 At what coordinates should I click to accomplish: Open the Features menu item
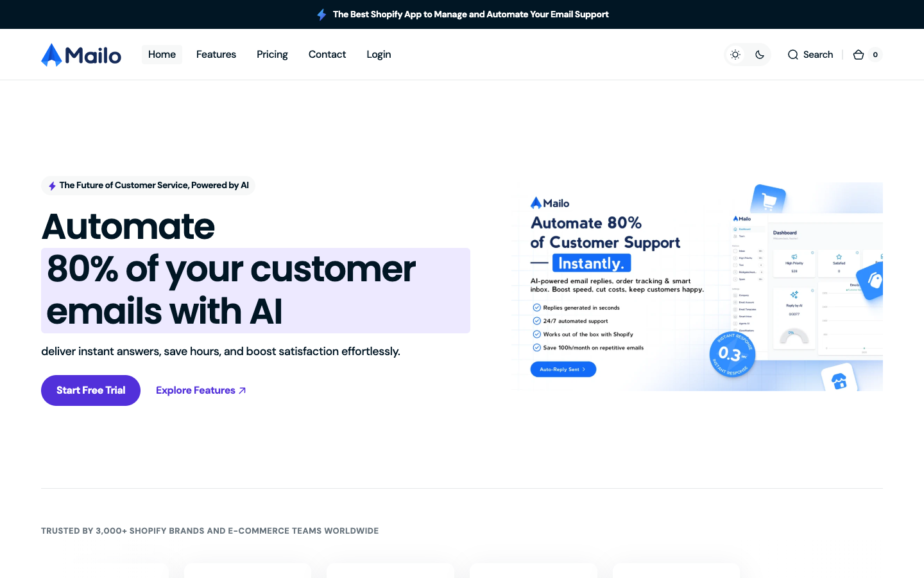216,55
